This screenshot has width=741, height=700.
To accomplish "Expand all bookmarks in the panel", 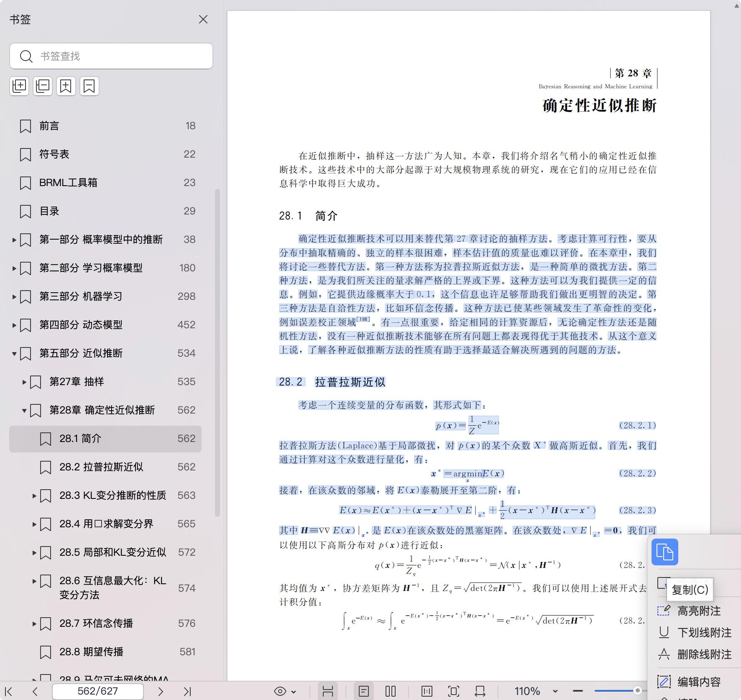I will point(19,86).
